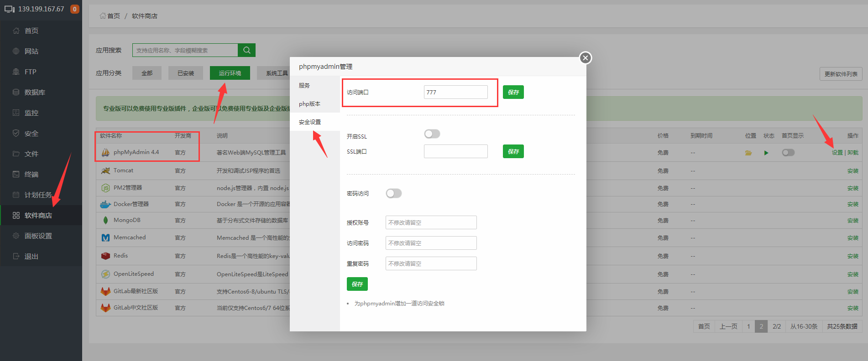This screenshot has width=868, height=361.
Task: Click the 软件商店 grid icon in sidebar
Action: 16,215
